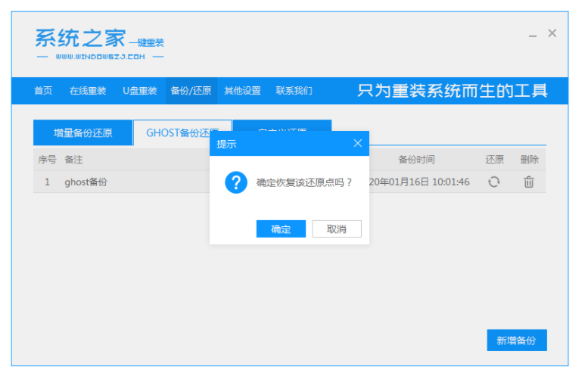Click the restore icon for ghost备份 row

click(x=493, y=182)
